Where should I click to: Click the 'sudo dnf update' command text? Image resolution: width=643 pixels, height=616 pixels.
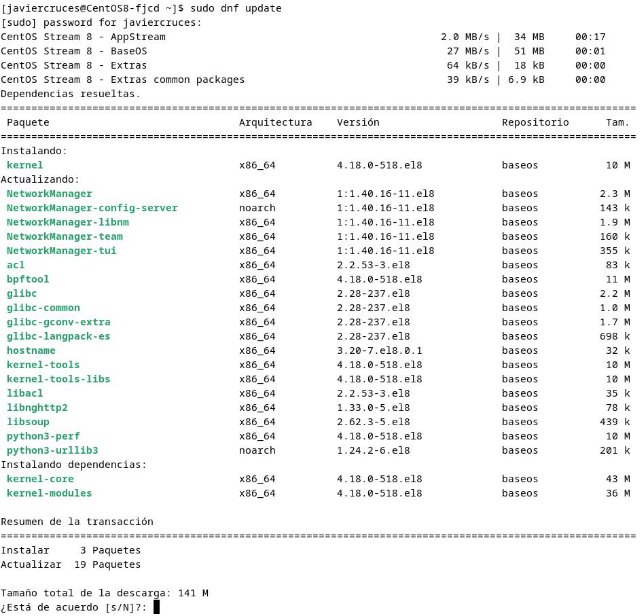236,8
